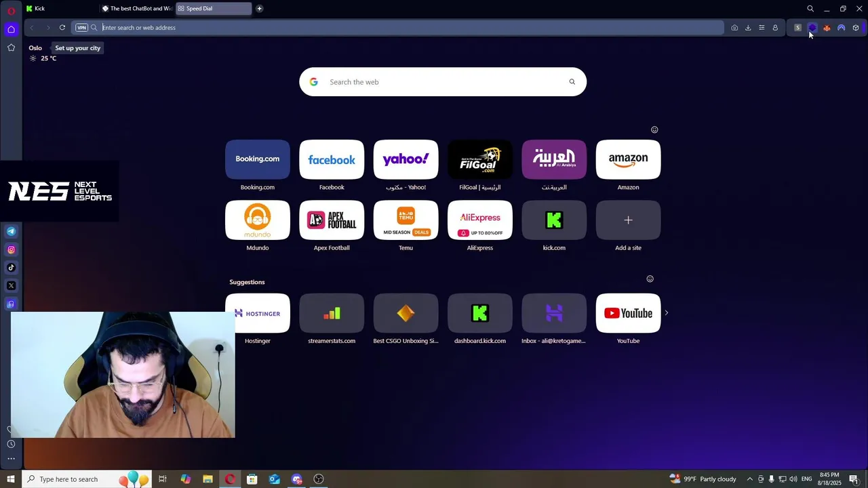
Task: Open Instagram in the sidebar
Action: [x=11, y=249]
